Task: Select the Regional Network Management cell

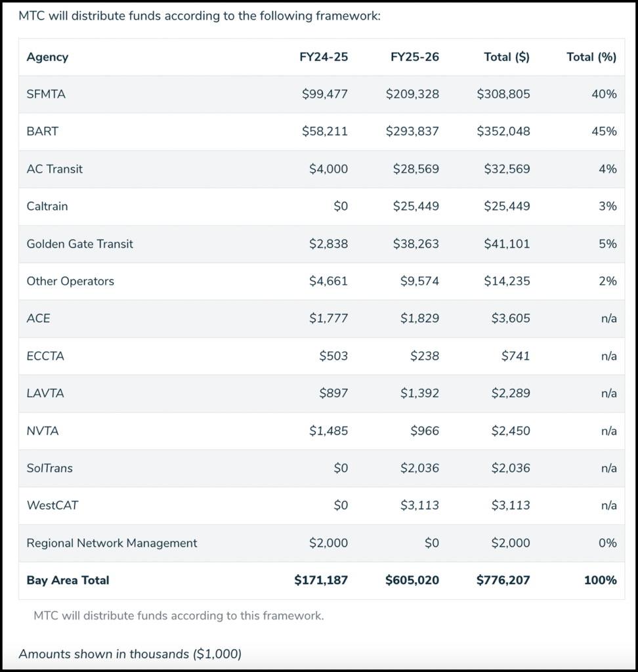Action: (x=112, y=543)
